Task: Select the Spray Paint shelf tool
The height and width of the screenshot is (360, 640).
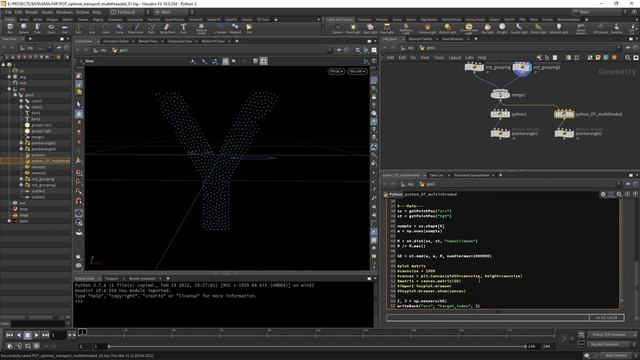Action: 167,28
